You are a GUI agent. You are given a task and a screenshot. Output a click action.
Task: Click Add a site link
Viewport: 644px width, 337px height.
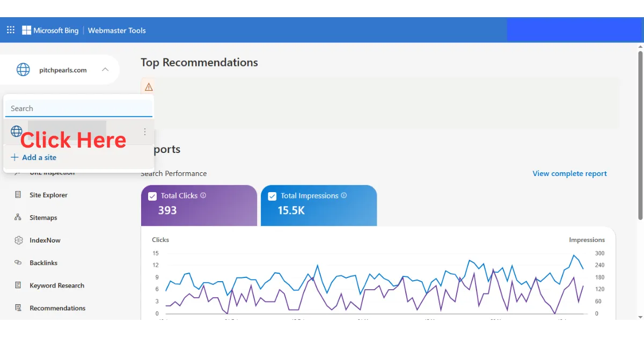[39, 157]
